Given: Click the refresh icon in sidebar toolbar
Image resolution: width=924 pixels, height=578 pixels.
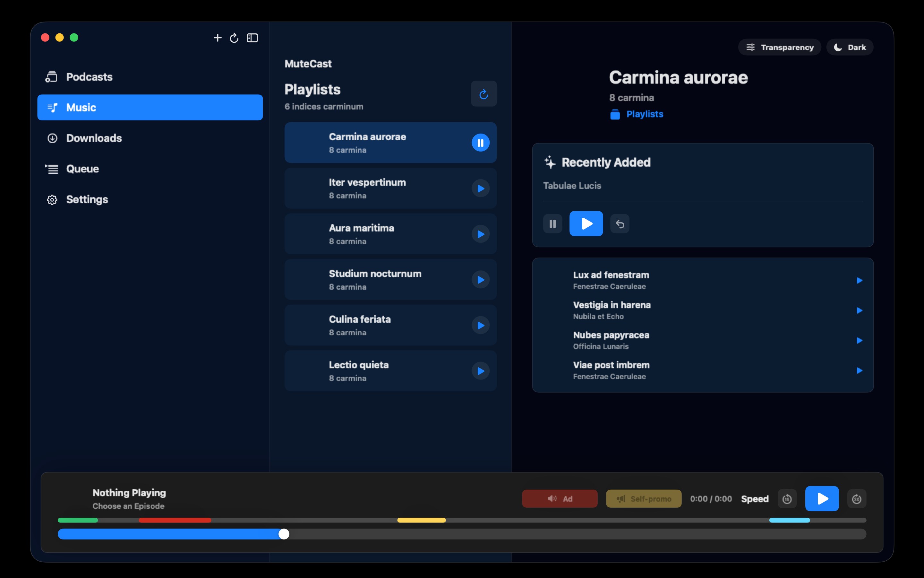Looking at the screenshot, I should [x=234, y=38].
